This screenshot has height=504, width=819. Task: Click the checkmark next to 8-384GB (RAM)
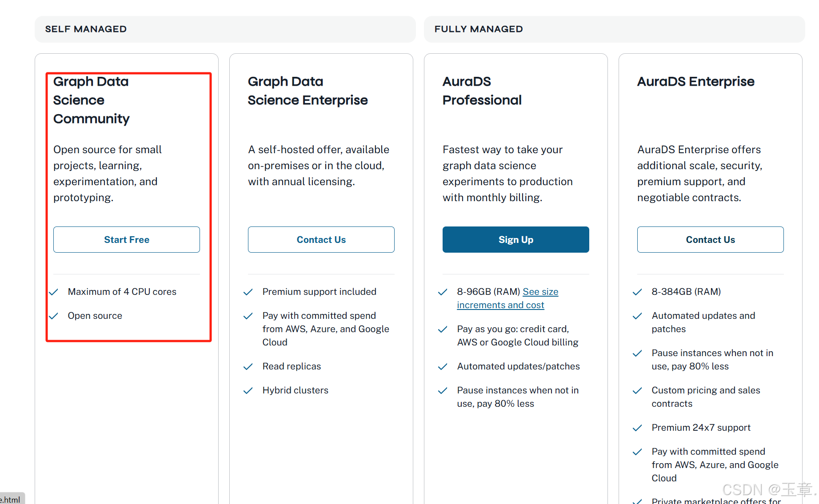(x=637, y=292)
